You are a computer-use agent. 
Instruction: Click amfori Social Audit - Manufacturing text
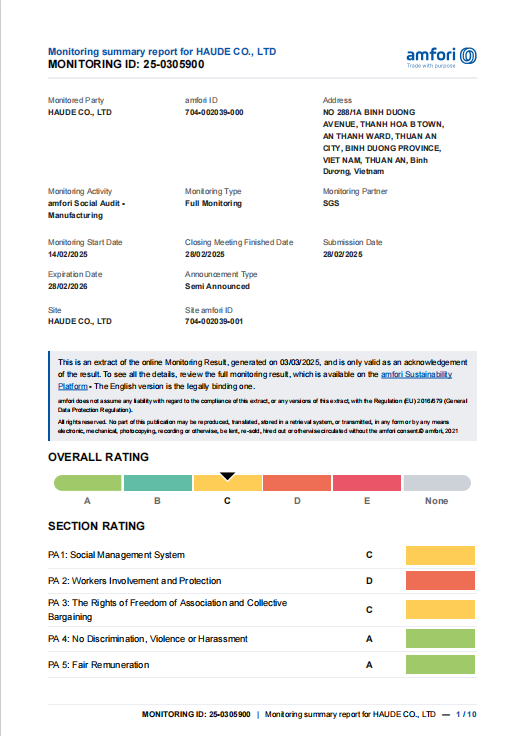pyautogui.click(x=86, y=209)
